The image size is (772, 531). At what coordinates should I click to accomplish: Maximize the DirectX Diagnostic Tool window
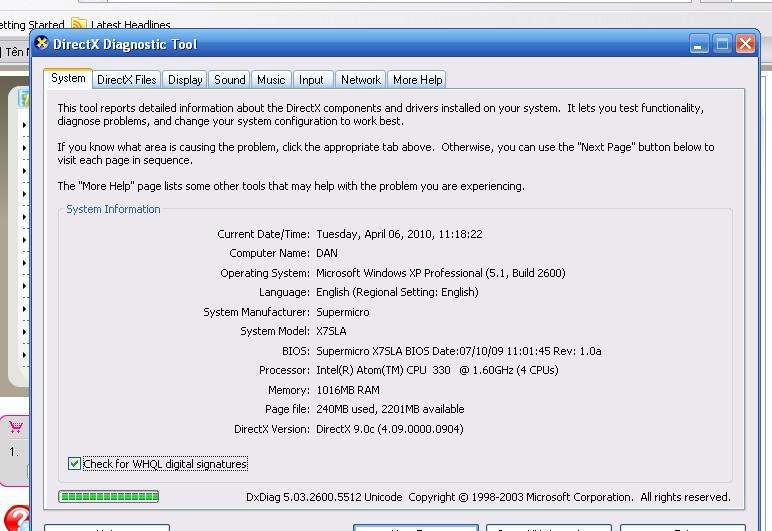(x=722, y=44)
